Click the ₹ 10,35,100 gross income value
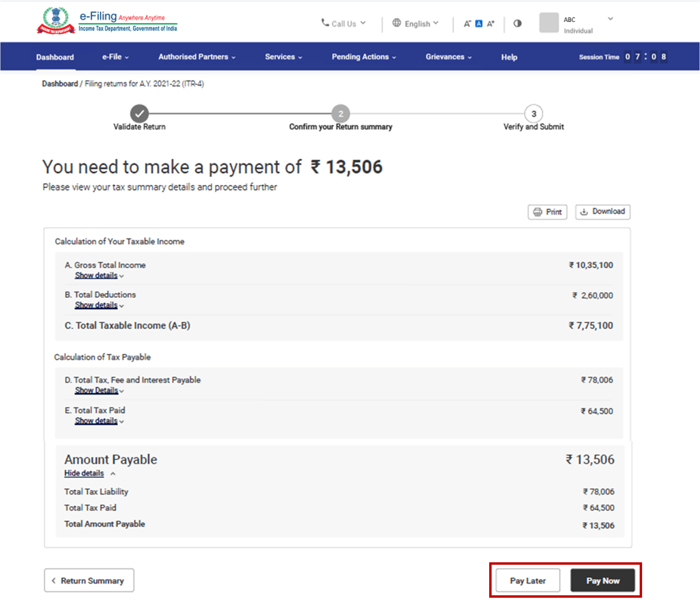The height and width of the screenshot is (611, 700). pos(591,265)
